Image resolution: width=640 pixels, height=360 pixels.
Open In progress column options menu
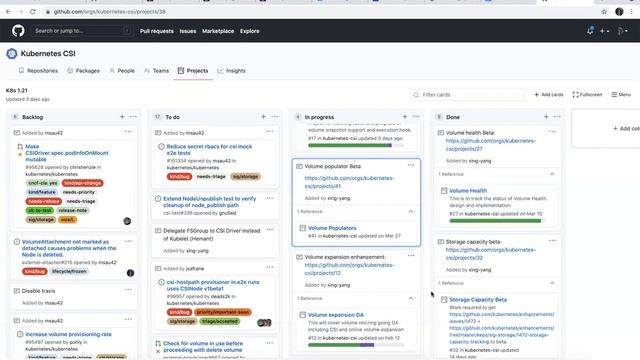point(416,117)
